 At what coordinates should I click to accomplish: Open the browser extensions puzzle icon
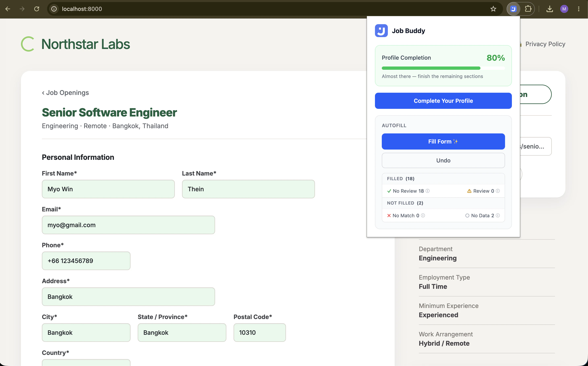coord(528,9)
